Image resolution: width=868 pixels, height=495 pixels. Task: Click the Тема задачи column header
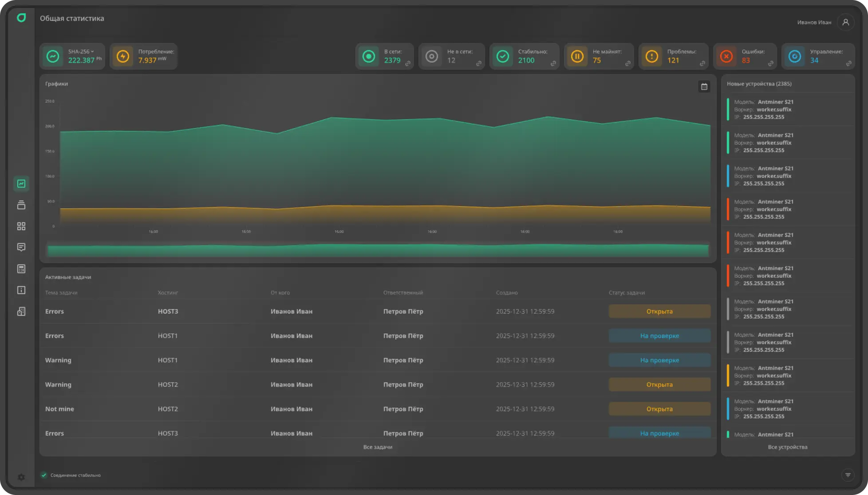[61, 293]
